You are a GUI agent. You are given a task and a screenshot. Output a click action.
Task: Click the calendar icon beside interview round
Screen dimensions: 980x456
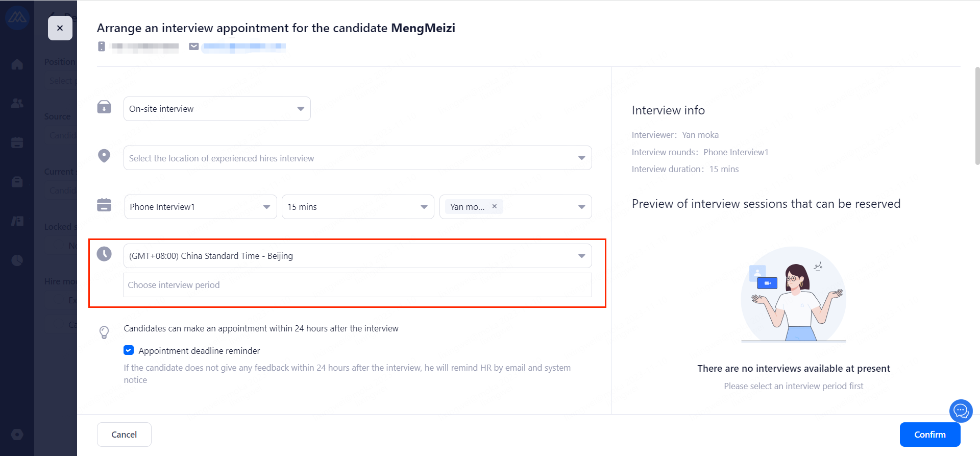point(104,205)
